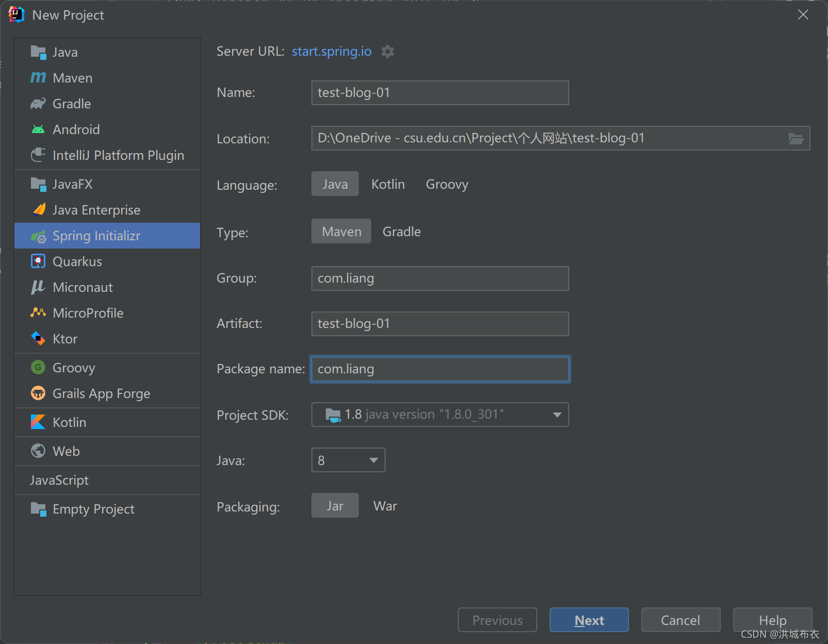Viewport: 828px width, 644px height.
Task: Select JavaScript in the generators list
Action: pos(107,480)
